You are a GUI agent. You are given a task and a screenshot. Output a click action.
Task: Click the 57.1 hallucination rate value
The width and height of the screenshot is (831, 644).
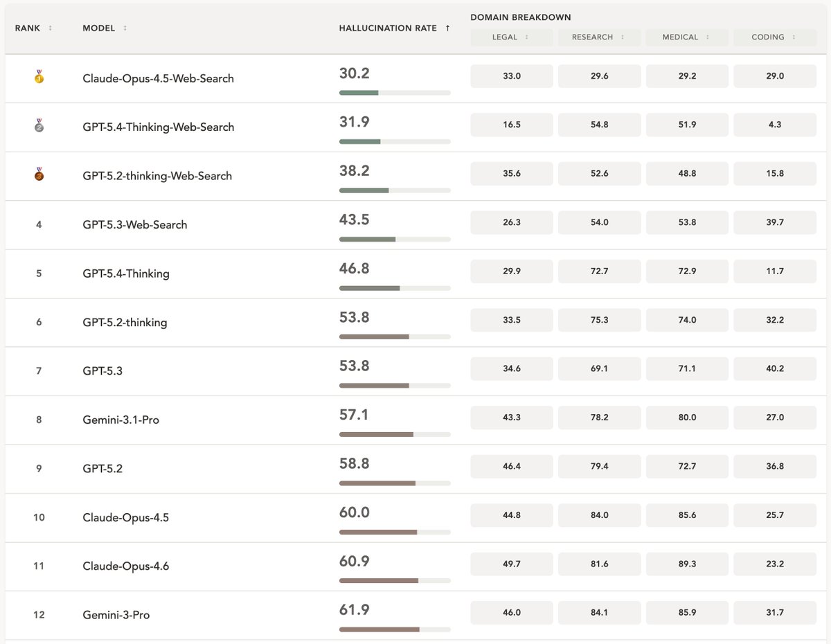point(354,415)
